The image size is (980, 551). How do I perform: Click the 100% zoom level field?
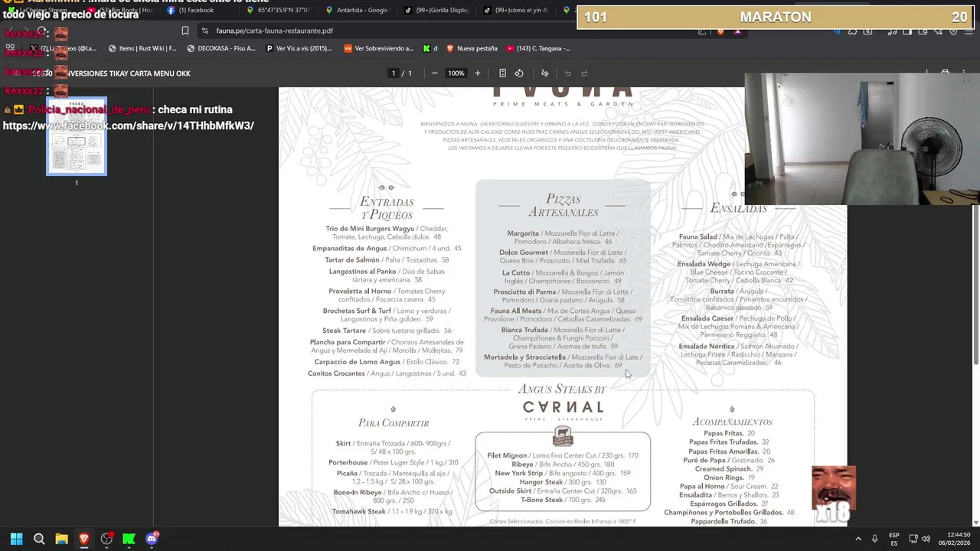(456, 73)
